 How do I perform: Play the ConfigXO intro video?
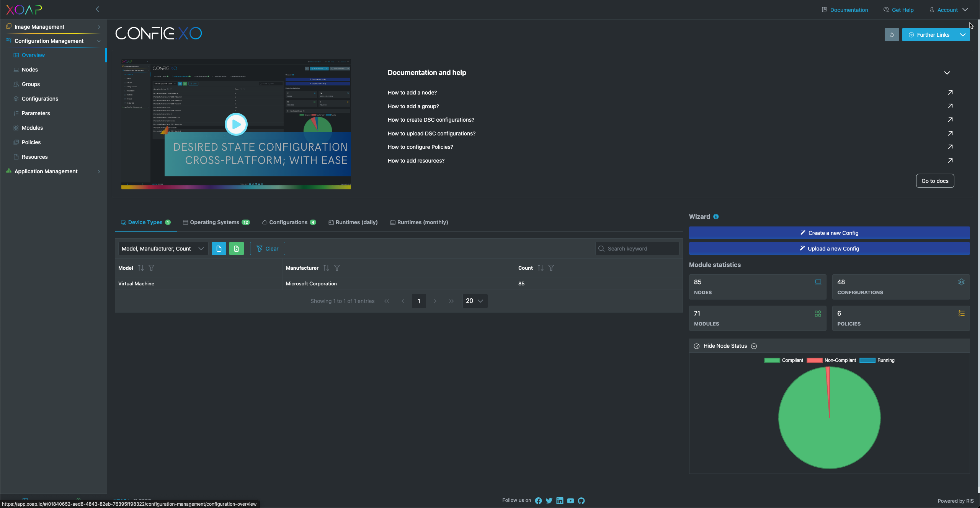coord(236,124)
